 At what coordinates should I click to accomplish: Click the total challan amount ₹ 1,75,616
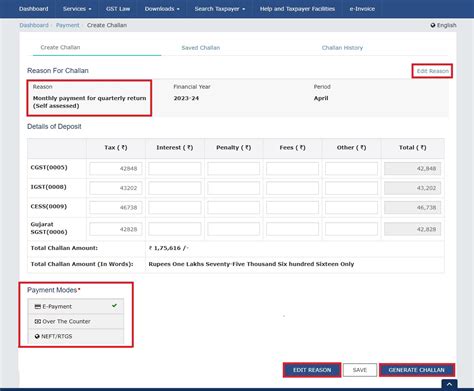168,248
